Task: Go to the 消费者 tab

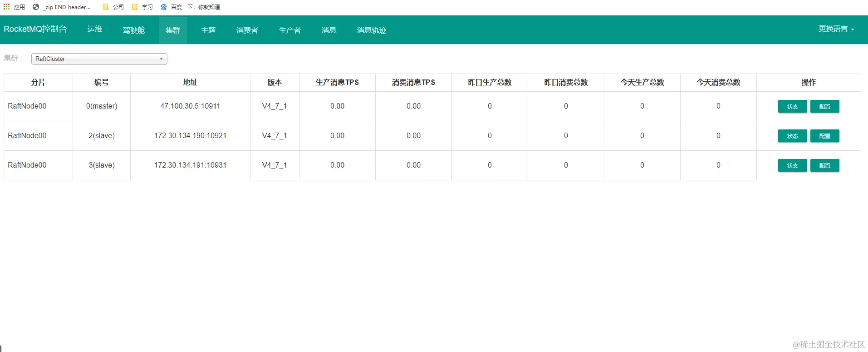Action: pos(247,30)
